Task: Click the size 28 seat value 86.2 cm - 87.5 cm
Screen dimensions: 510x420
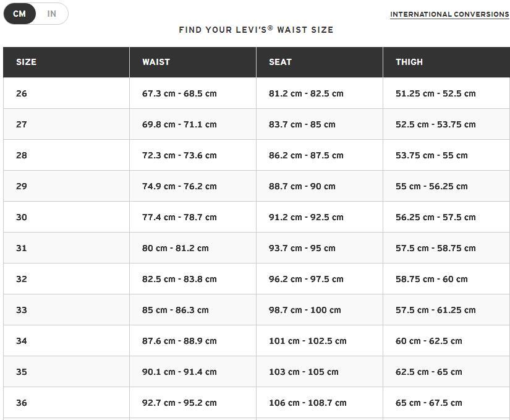Action: [306, 155]
